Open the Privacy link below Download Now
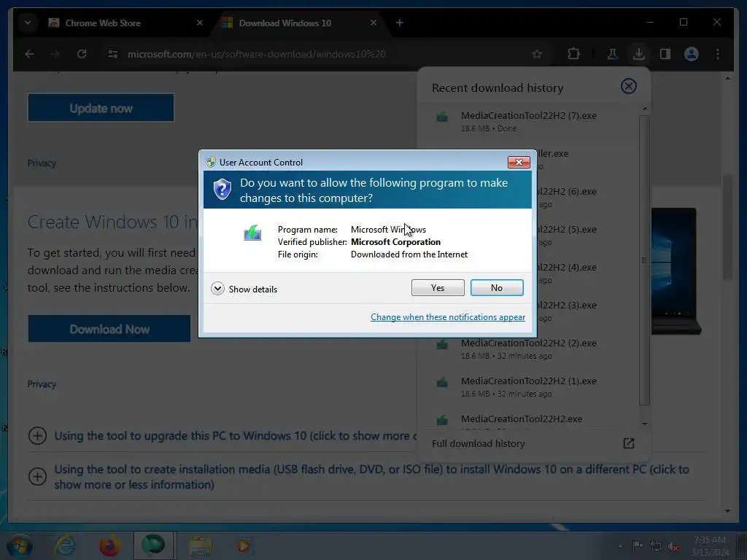Image resolution: width=747 pixels, height=560 pixels. pos(42,384)
